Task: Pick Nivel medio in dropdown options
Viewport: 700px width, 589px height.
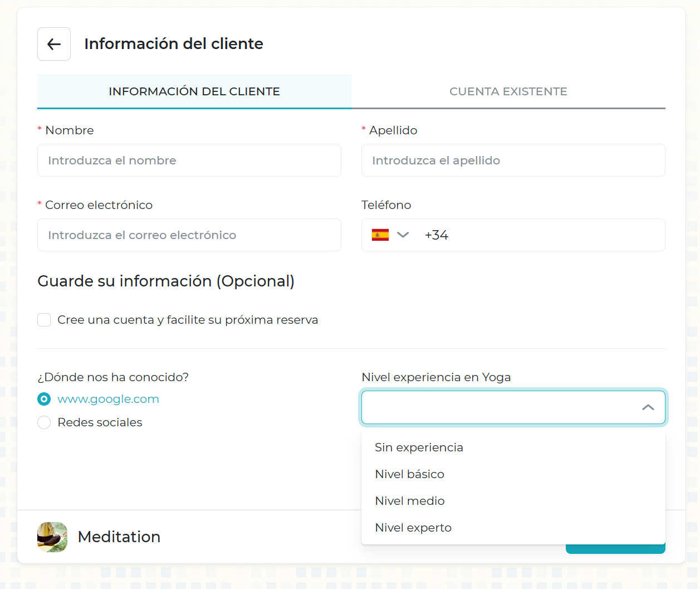Action: [409, 501]
